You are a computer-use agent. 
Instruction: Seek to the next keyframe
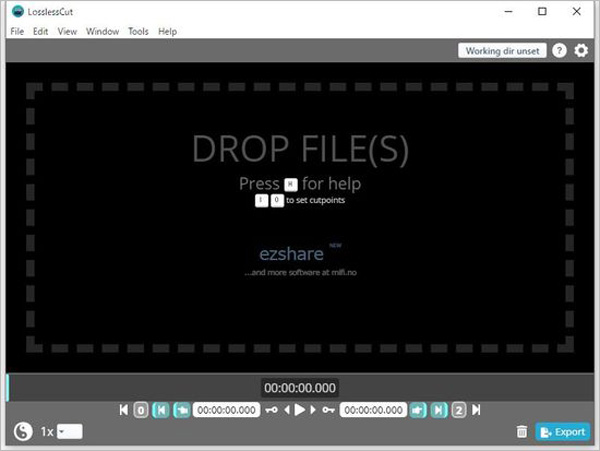pyautogui.click(x=328, y=410)
